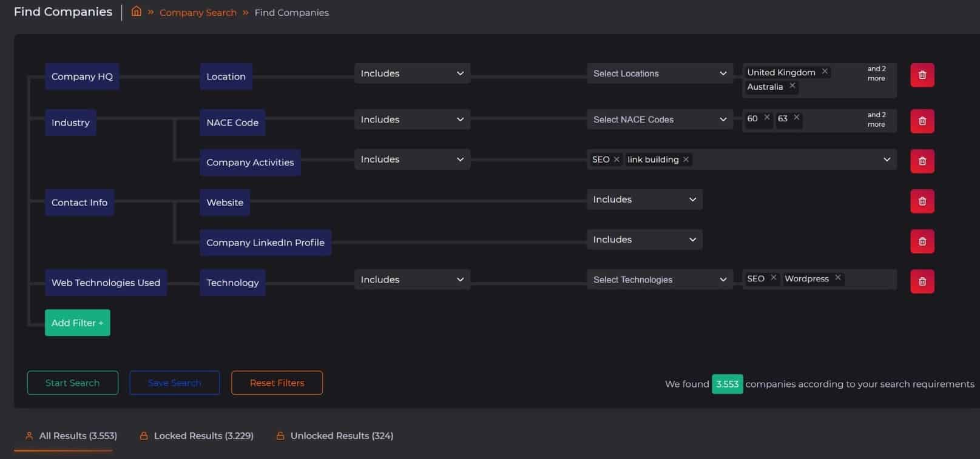Image resolution: width=980 pixels, height=459 pixels.
Task: Open the Company Search breadcrumb link
Action: tap(198, 13)
